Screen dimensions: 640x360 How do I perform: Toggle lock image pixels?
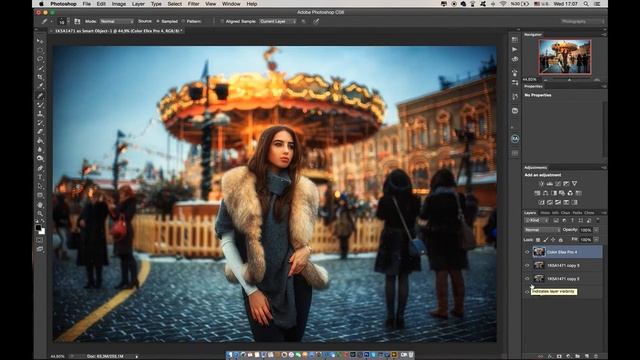pyautogui.click(x=546, y=240)
